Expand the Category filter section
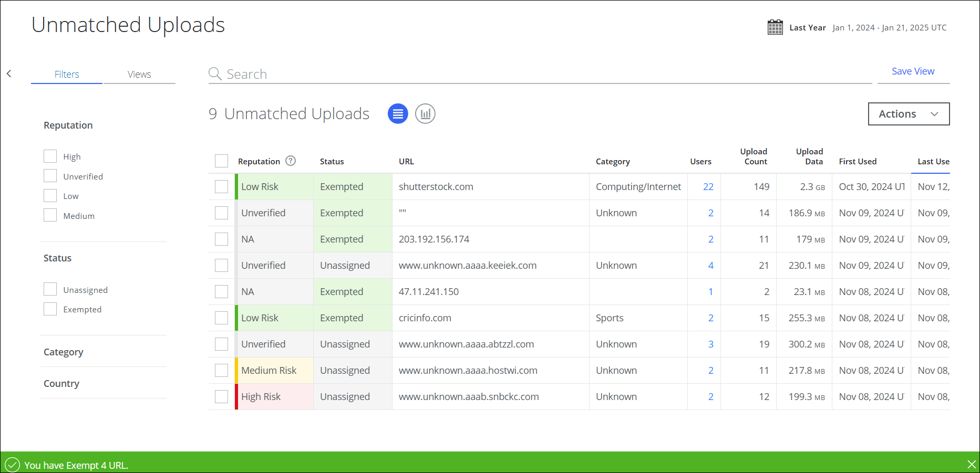This screenshot has height=473, width=980. (x=64, y=352)
